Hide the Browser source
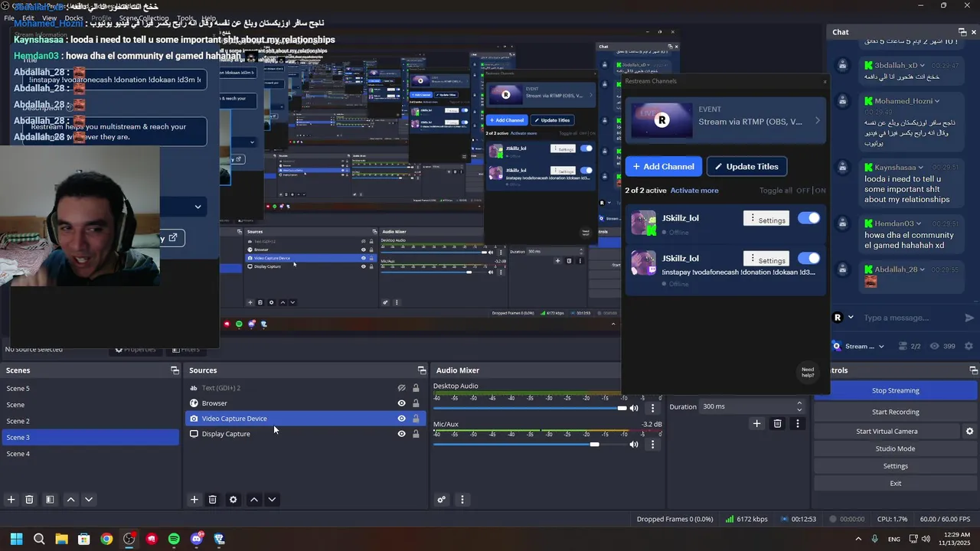The width and height of the screenshot is (980, 551). [401, 403]
